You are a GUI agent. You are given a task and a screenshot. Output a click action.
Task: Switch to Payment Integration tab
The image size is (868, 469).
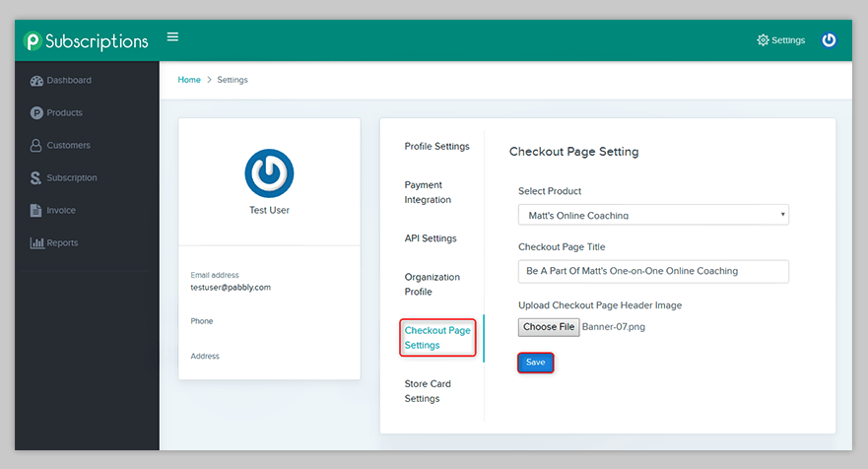pyautogui.click(x=428, y=192)
